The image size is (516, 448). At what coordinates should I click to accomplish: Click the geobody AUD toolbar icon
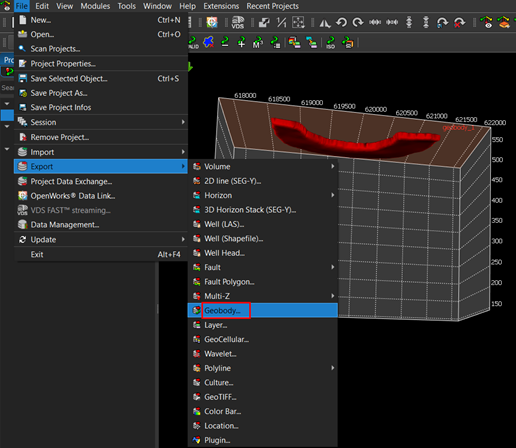tap(193, 42)
